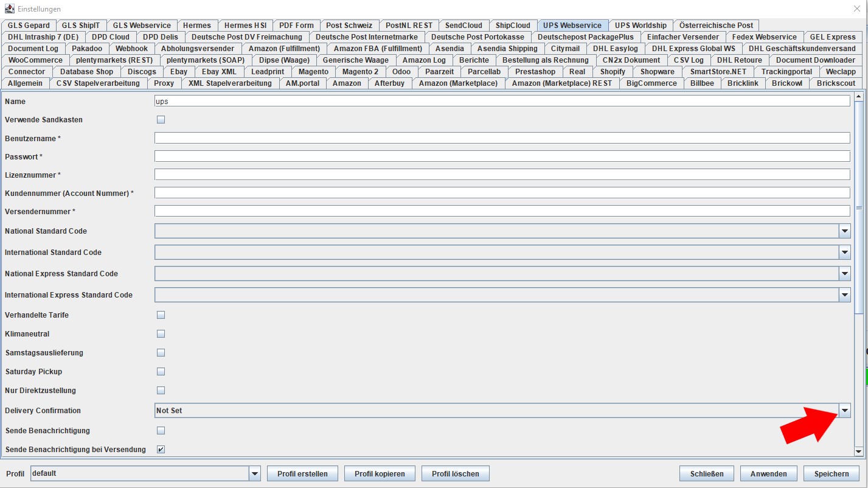Toggle Nur Direktzustellung checkbox

pos(161,391)
